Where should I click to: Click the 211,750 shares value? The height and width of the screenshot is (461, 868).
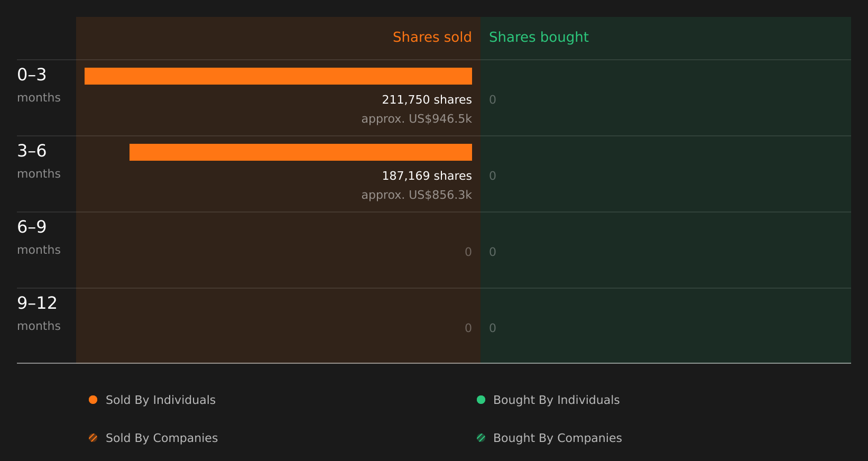(427, 99)
